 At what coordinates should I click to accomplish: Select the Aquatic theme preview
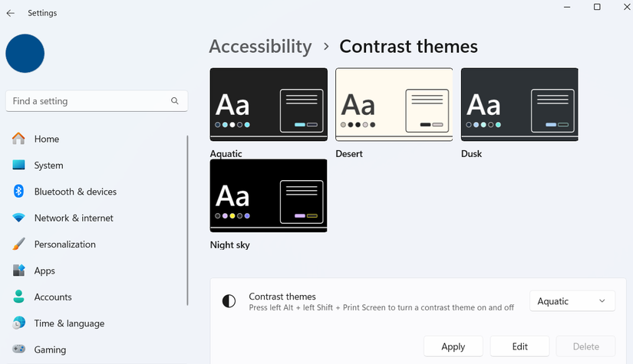[269, 104]
